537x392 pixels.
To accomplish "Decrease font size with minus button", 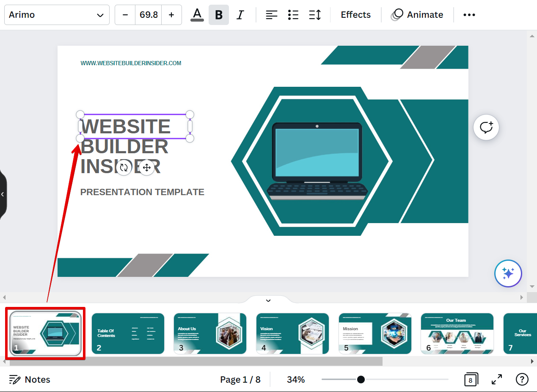I will coord(125,15).
